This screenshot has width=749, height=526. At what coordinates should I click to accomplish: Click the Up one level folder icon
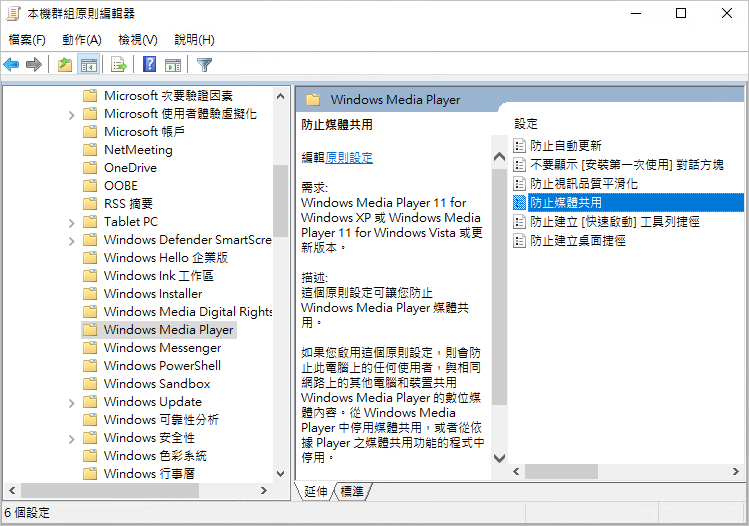64,64
